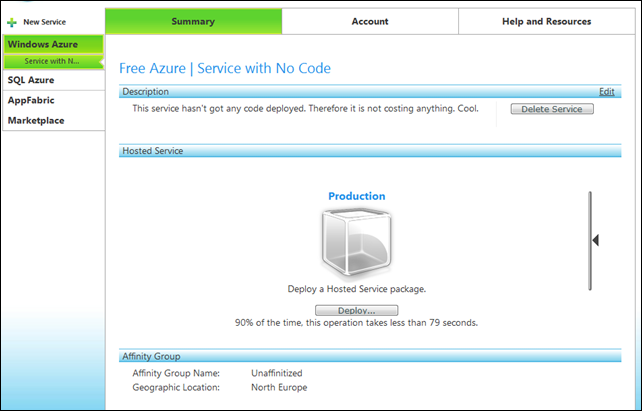This screenshot has height=411, width=642.
Task: Click the green plus New Service icon
Action: point(12,22)
